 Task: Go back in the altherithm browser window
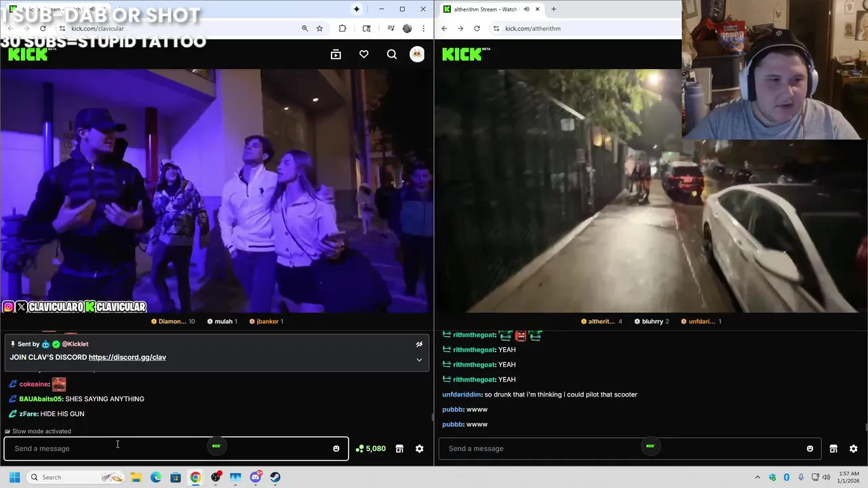click(444, 28)
